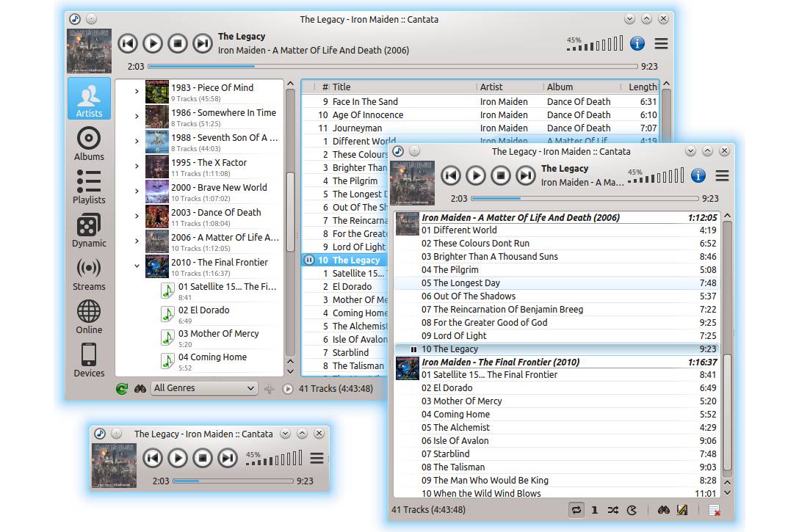Image resolution: width=799 pixels, height=532 pixels.
Task: Open the All Genres dropdown
Action: point(204,388)
